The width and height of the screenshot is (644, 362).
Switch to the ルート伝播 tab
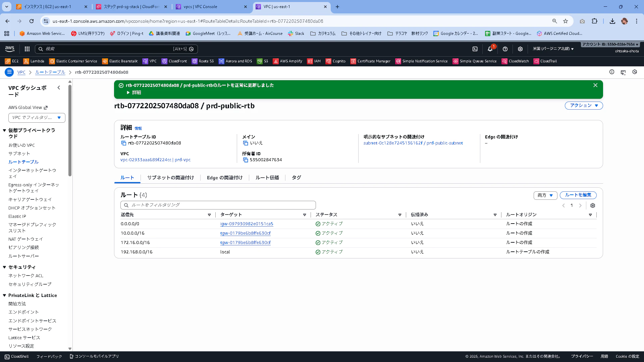(267, 178)
